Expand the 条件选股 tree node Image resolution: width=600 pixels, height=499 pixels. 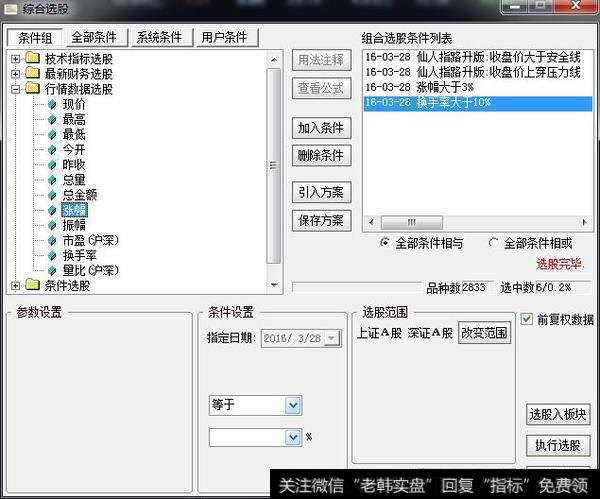pos(15,285)
